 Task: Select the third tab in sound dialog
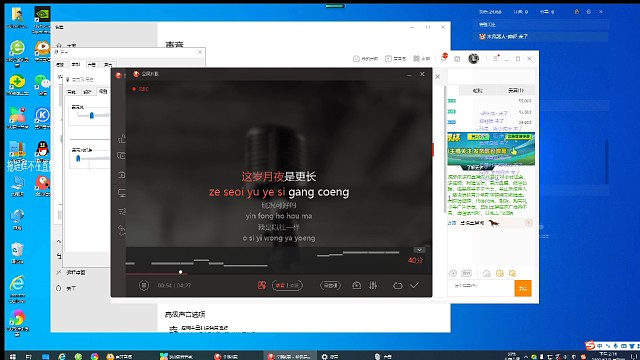point(92,65)
